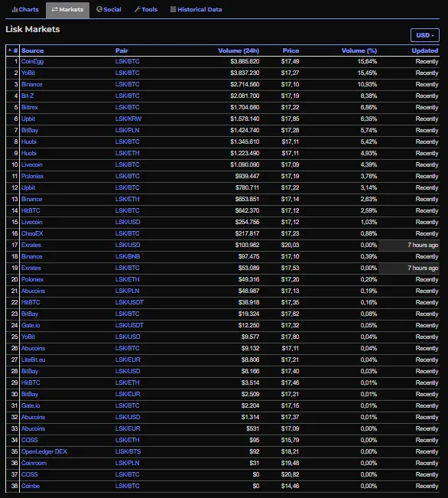The height and width of the screenshot is (498, 448).
Task: Open LiteBit.eu exchange link
Action: pyautogui.click(x=34, y=360)
